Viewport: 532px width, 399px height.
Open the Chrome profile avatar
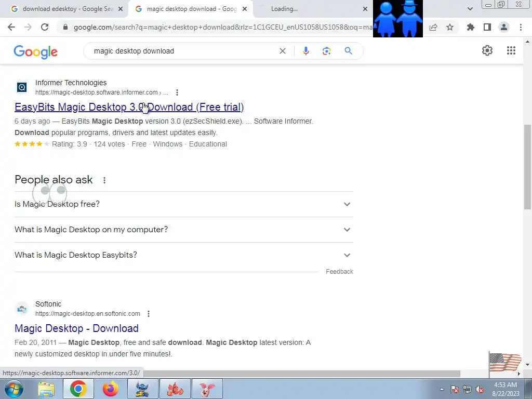coord(504,27)
